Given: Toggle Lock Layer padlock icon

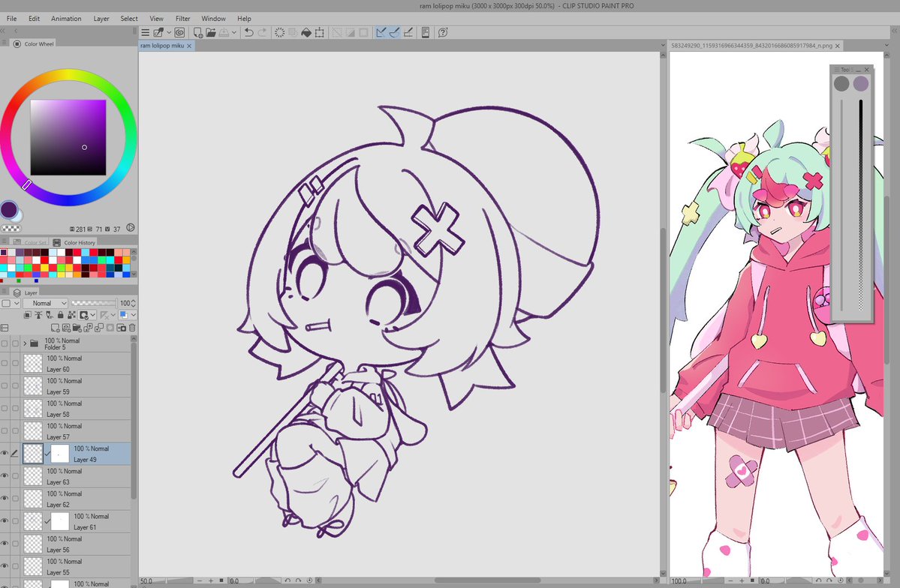Looking at the screenshot, I should coord(60,315).
